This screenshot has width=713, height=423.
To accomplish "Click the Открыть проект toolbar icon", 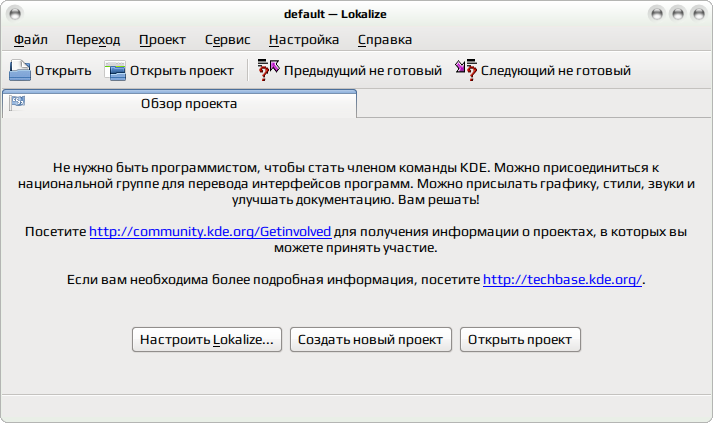I will pos(115,70).
